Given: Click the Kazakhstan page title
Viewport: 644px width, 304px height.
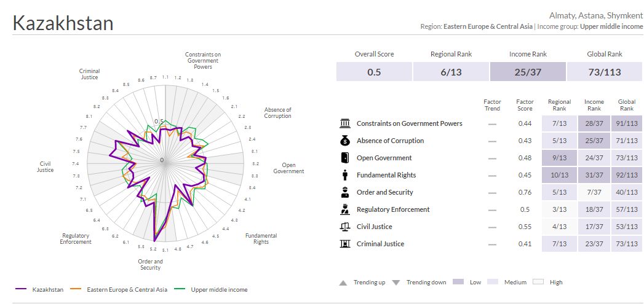Looking at the screenshot, I should tap(63, 23).
